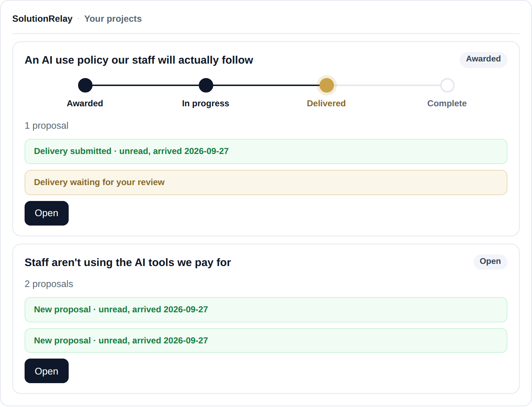Click the 'Awarded' step label under tracker
Image resolution: width=532 pixels, height=407 pixels.
click(85, 103)
